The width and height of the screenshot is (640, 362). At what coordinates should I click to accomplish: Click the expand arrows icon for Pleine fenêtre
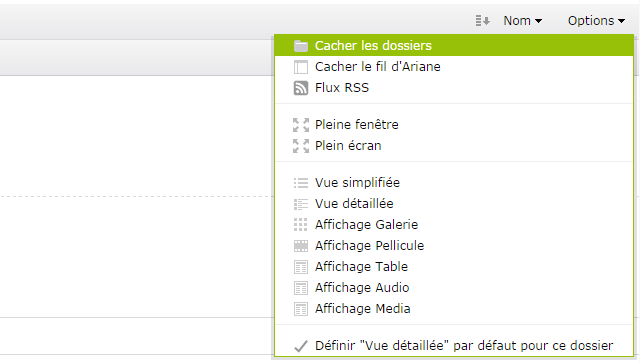301,125
